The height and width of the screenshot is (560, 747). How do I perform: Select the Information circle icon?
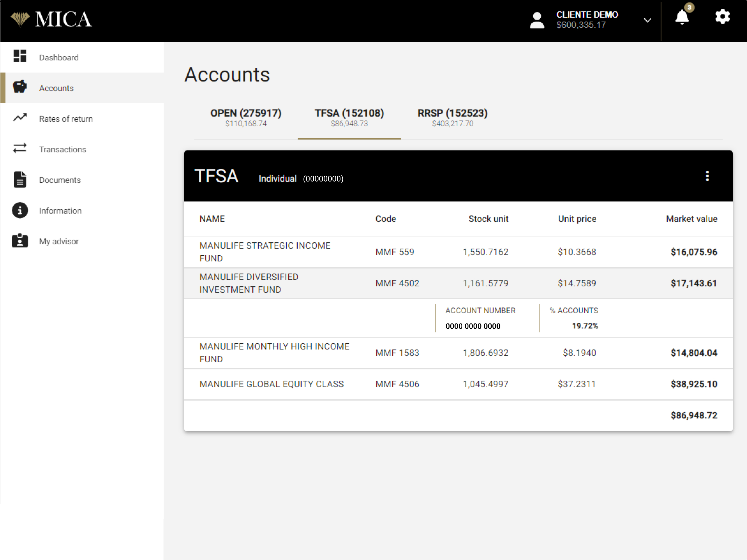click(x=20, y=211)
